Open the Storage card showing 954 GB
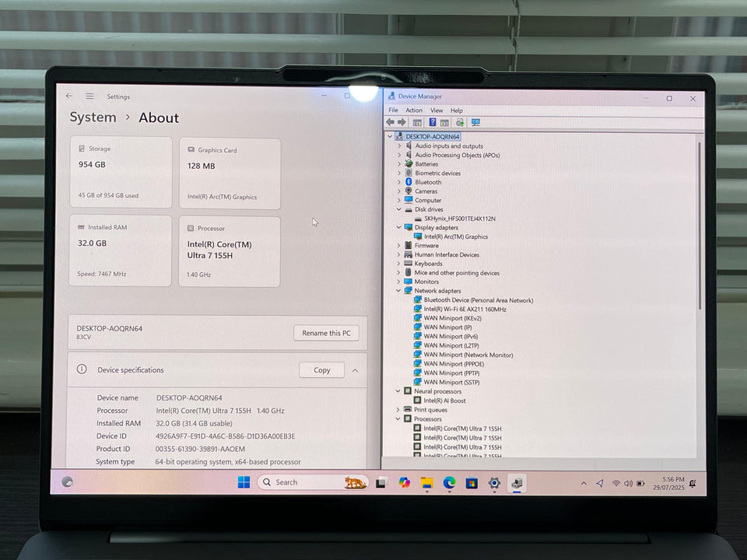This screenshot has width=747, height=560. click(121, 172)
